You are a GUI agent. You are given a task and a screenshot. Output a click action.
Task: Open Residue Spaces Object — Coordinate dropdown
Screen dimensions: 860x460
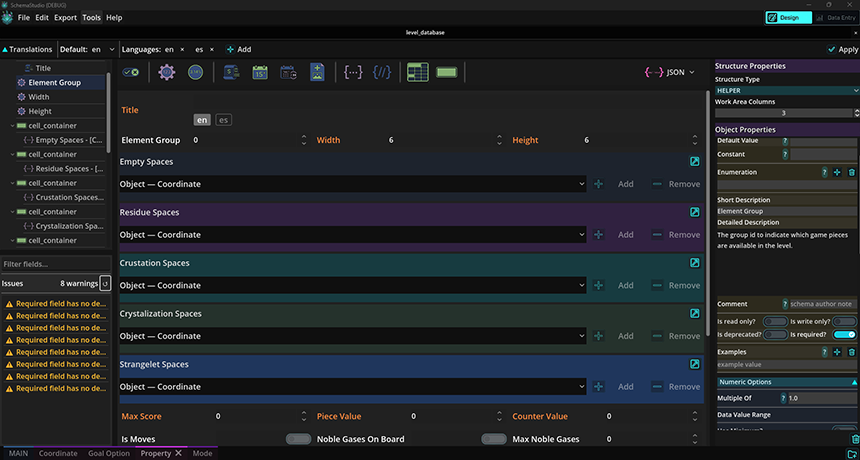point(353,235)
